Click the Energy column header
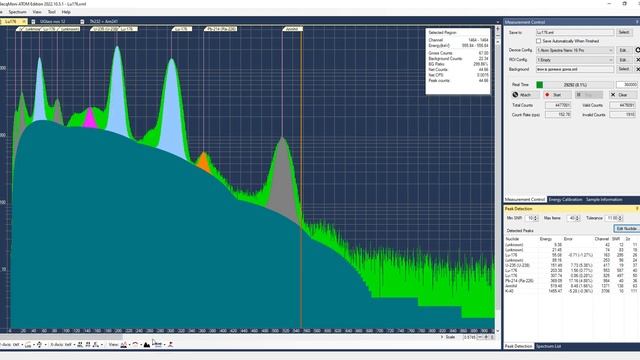 coord(546,239)
